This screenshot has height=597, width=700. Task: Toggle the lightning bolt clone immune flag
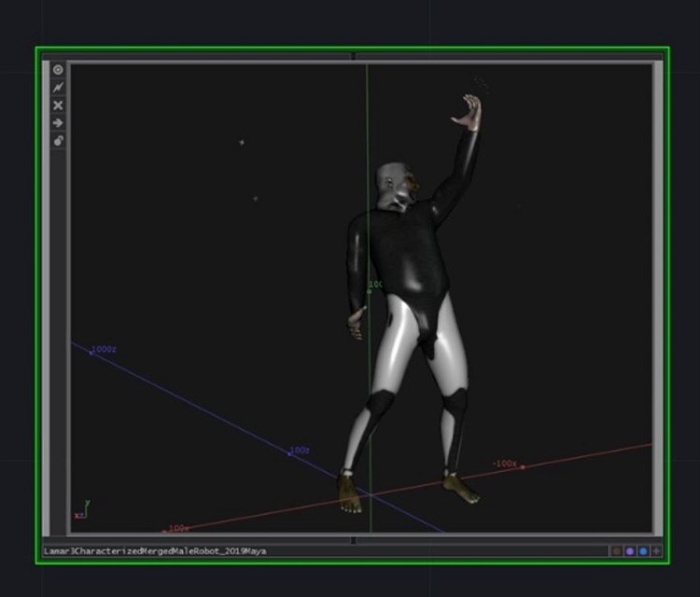58,88
